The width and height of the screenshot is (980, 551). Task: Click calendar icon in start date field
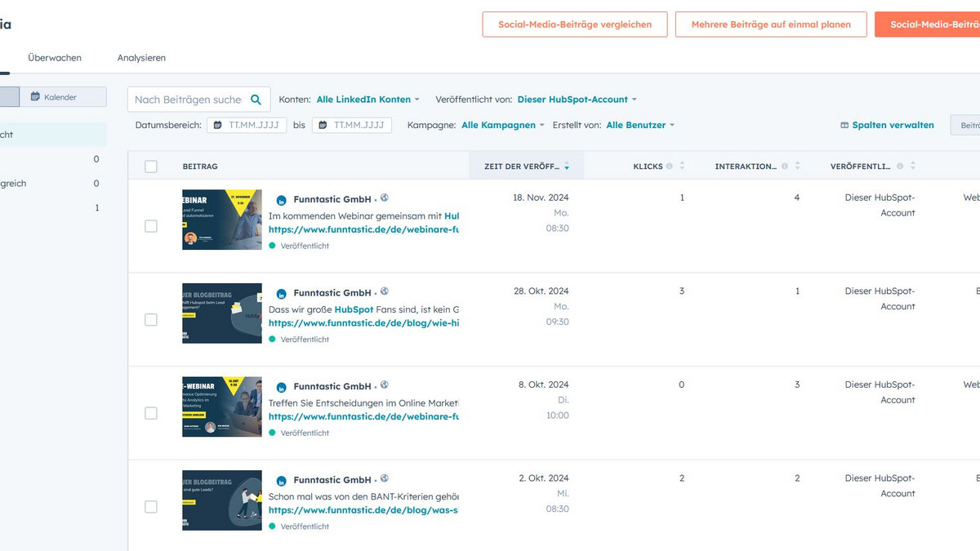(x=218, y=126)
